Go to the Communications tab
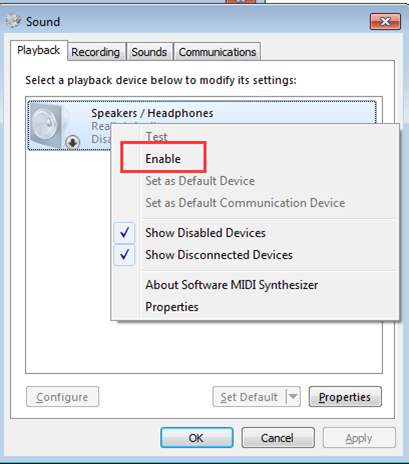Image resolution: width=409 pixels, height=464 pixels. (217, 52)
